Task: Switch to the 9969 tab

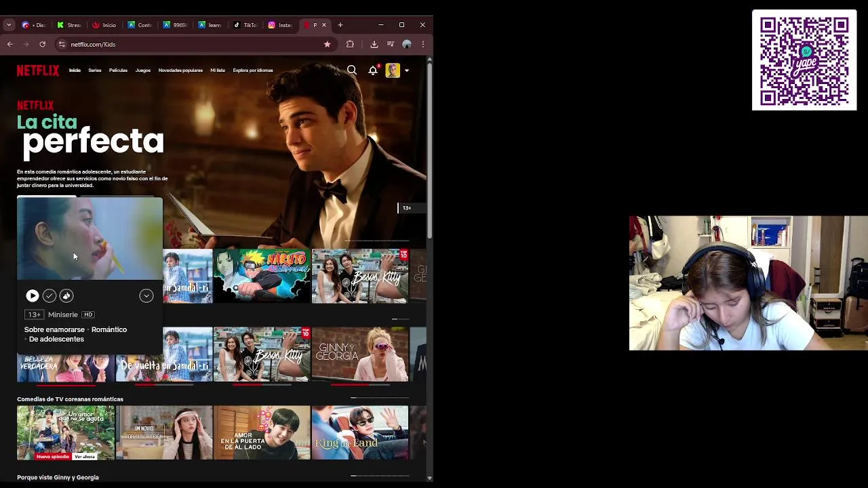Action: 174,25
